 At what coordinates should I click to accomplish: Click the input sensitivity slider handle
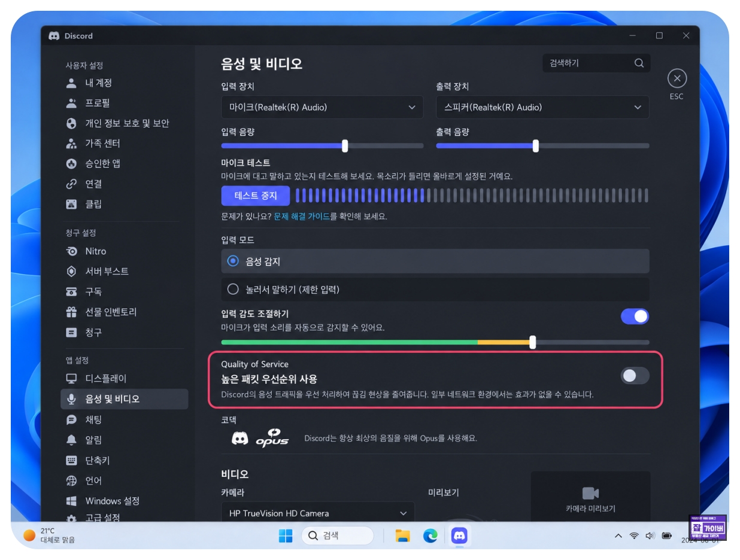tap(532, 342)
